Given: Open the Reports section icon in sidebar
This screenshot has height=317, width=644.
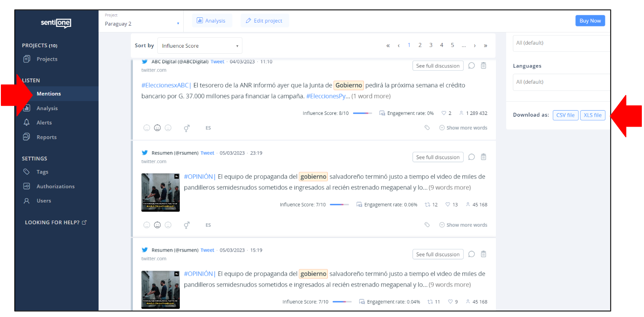Looking at the screenshot, I should point(28,137).
